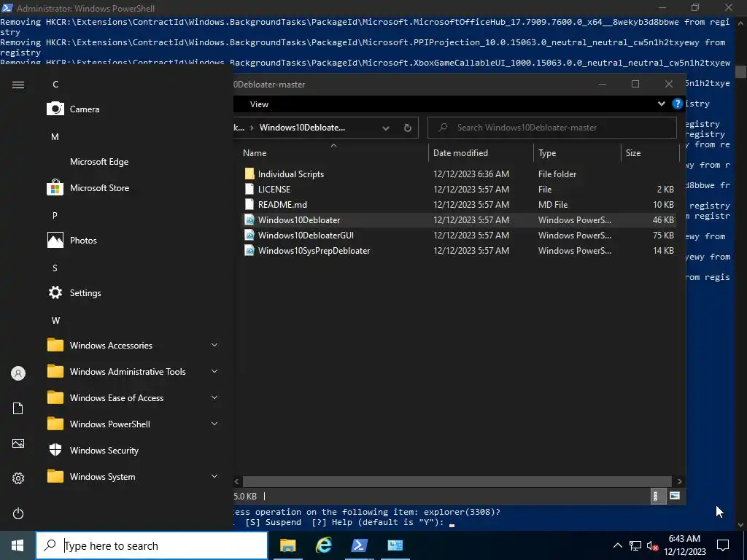Open Pictures icon in Start sidebar
This screenshot has width=747, height=560.
pos(18,443)
